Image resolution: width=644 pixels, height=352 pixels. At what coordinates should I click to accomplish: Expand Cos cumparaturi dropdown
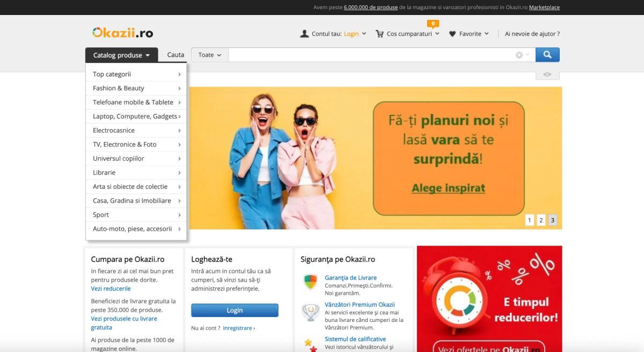[x=437, y=34]
